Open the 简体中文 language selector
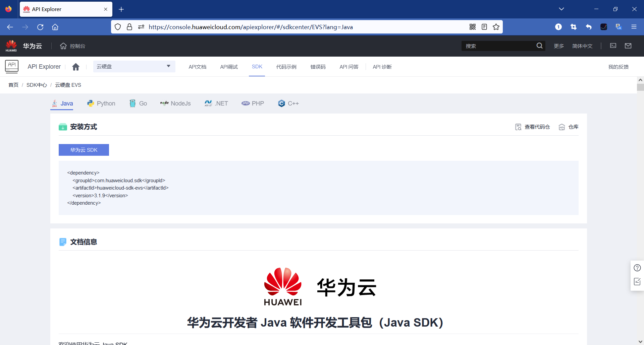 point(583,46)
